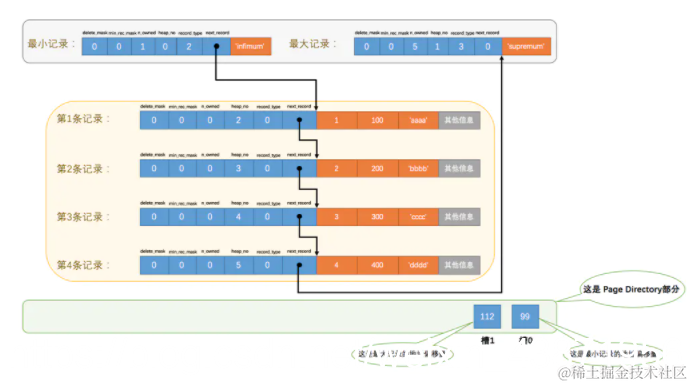692x386 pixels.
Task: Click orange id cell 3 in 第3条记录 row
Action: [x=337, y=217]
